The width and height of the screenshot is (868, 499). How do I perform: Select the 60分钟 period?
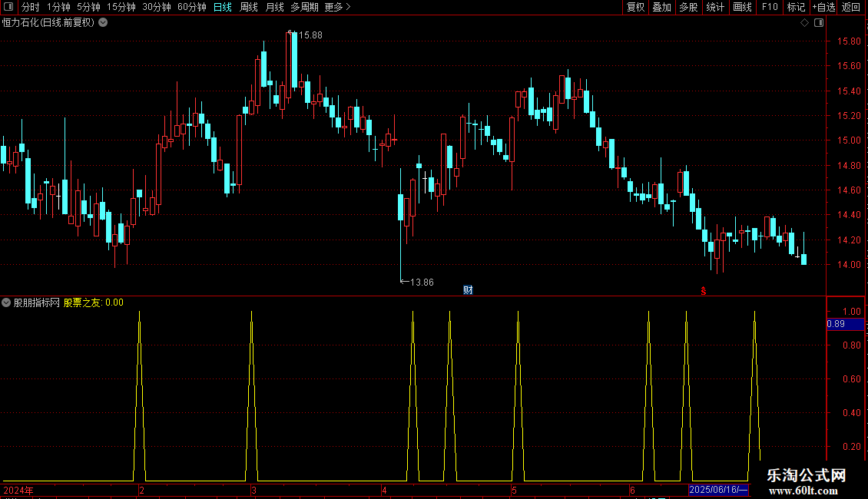tap(192, 7)
